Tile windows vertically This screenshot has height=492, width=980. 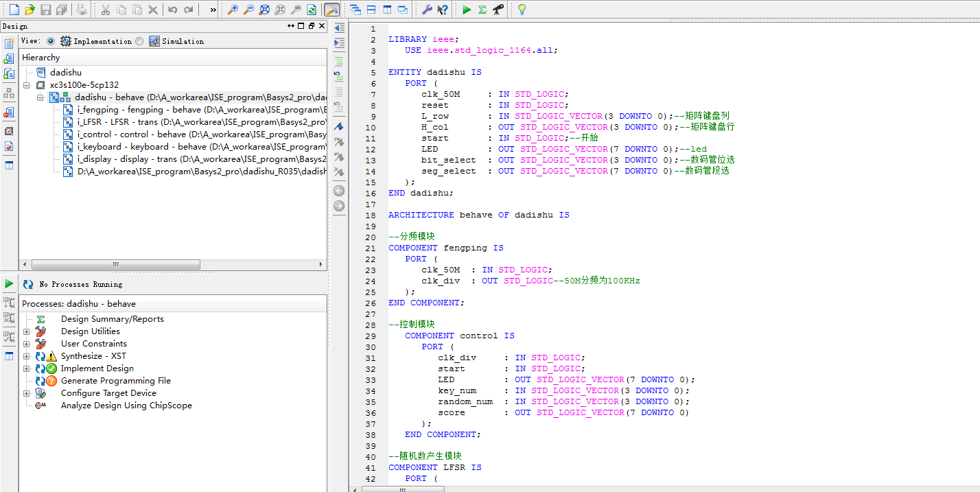(387, 10)
